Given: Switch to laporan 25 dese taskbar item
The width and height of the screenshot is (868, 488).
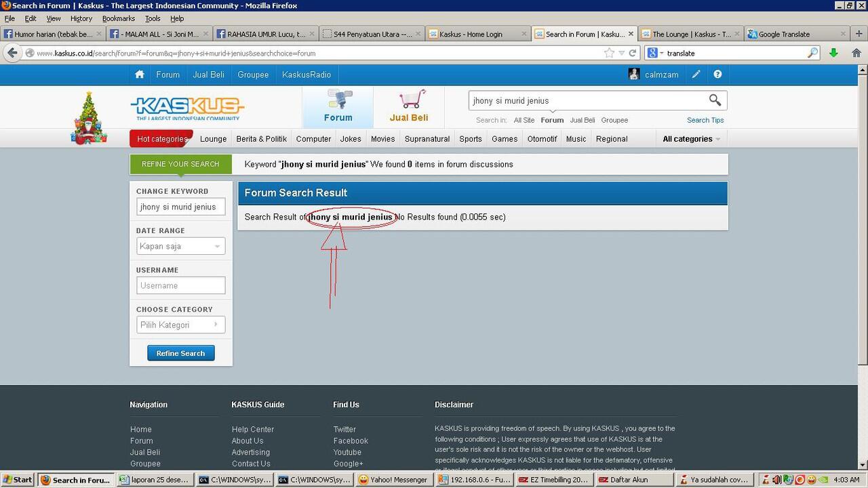Looking at the screenshot, I should pos(156,479).
